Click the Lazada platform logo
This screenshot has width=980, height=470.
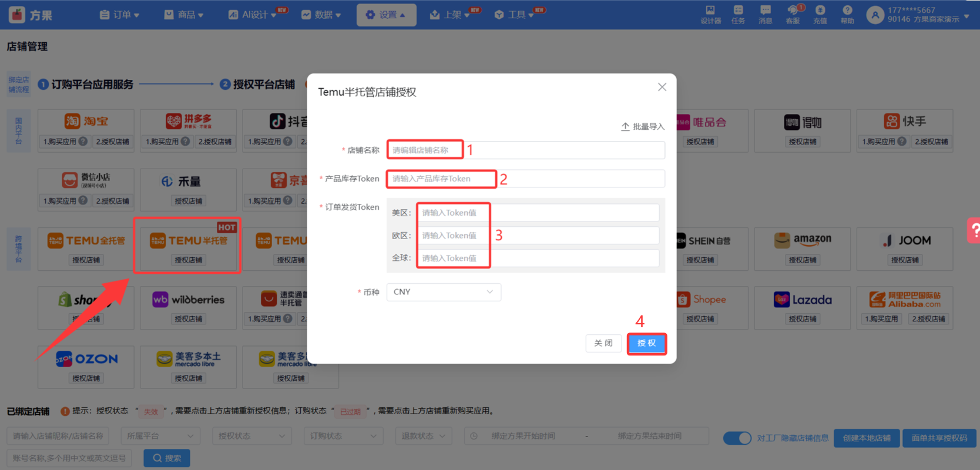point(803,300)
